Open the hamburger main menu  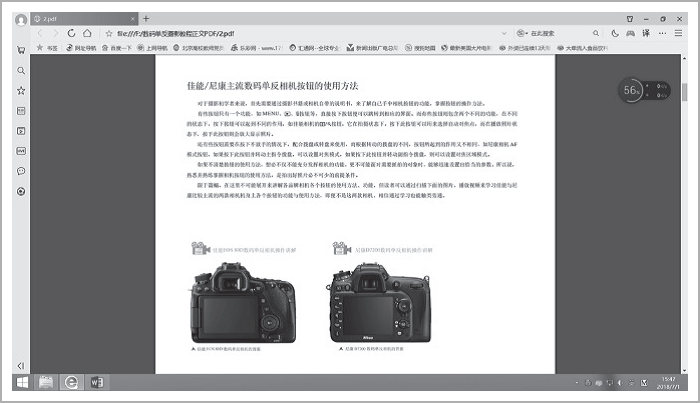[x=678, y=33]
